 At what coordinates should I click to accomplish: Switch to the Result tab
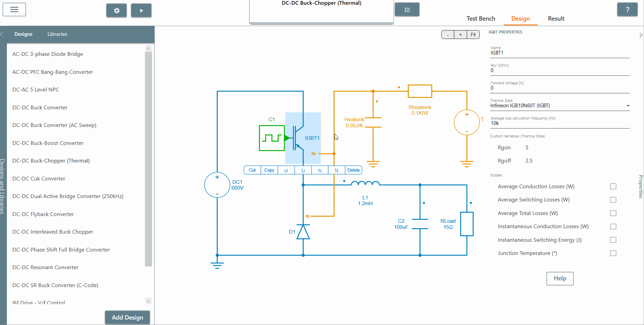coord(556,19)
